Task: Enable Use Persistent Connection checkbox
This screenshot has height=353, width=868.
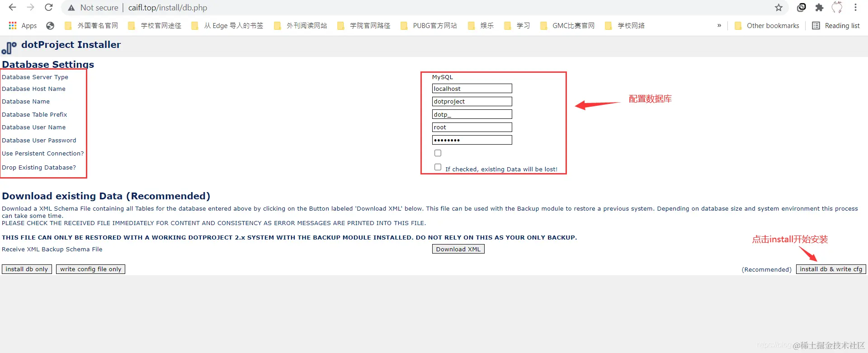Action: (x=438, y=153)
